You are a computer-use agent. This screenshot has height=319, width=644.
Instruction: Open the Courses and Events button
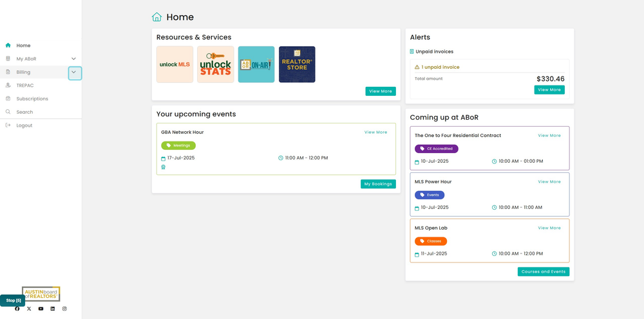(544, 271)
